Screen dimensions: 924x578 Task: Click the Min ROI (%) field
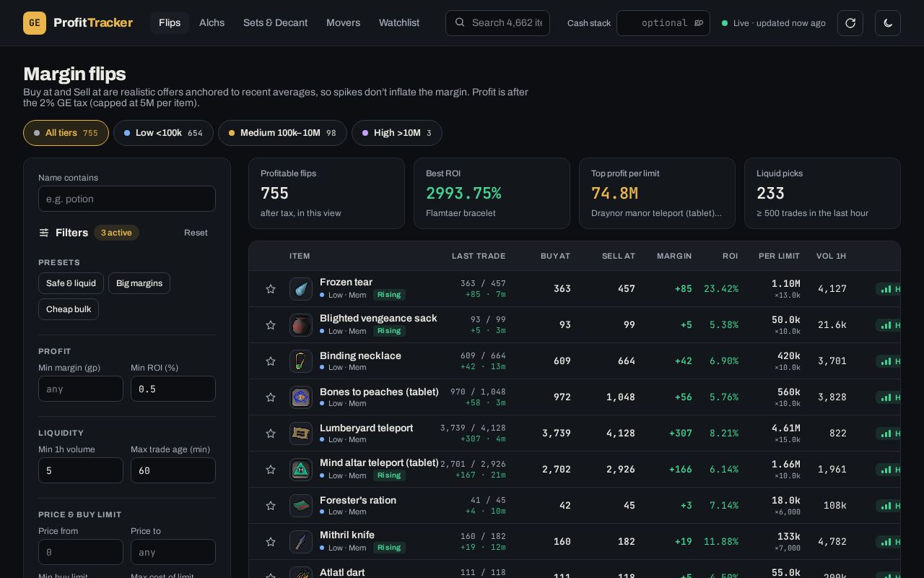(x=173, y=389)
